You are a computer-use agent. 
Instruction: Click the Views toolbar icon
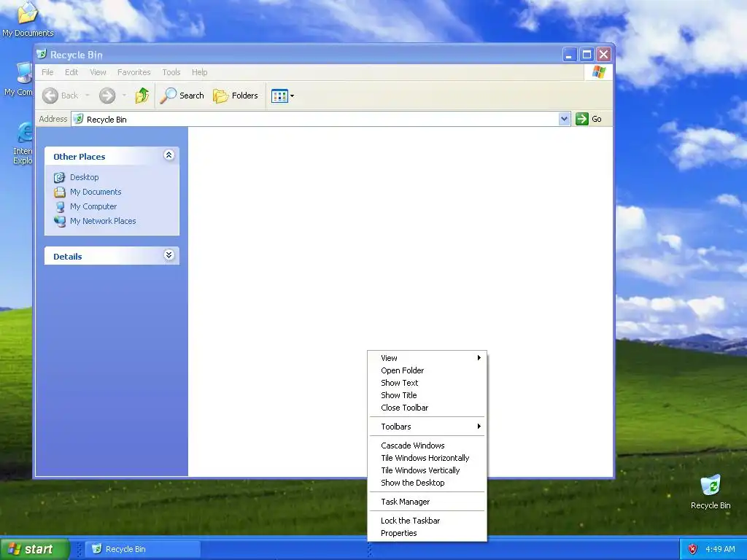(279, 96)
